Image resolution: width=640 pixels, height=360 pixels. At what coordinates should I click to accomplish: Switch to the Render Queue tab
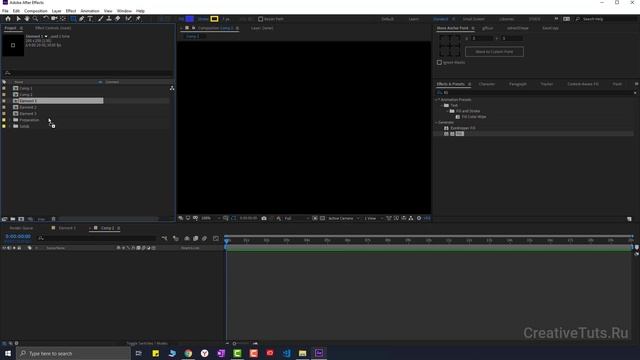click(x=21, y=228)
